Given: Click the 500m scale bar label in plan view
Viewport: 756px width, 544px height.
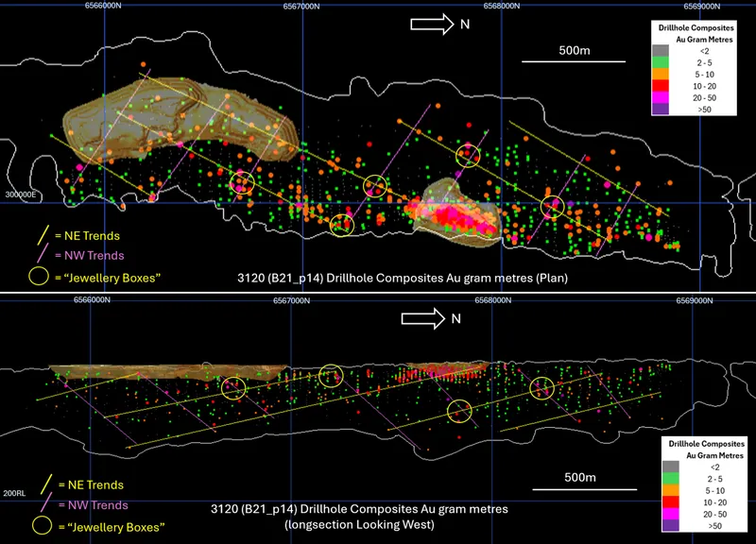Looking at the screenshot, I should [x=575, y=51].
